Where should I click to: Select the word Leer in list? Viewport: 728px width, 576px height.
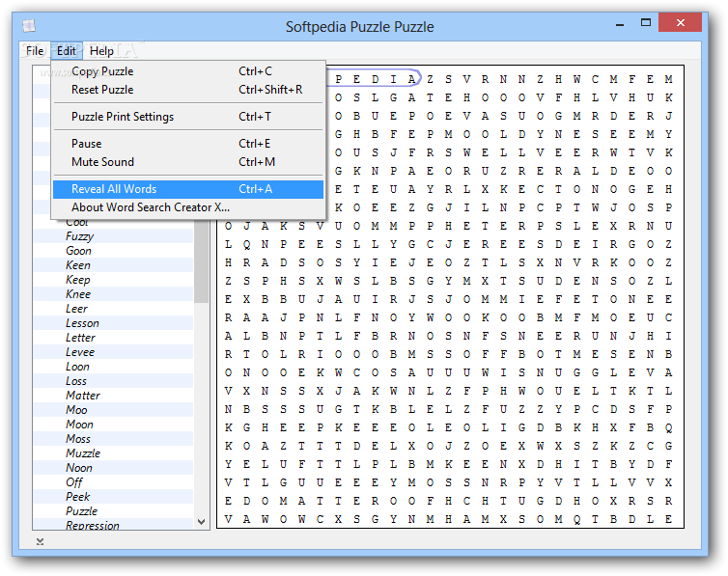click(x=76, y=309)
